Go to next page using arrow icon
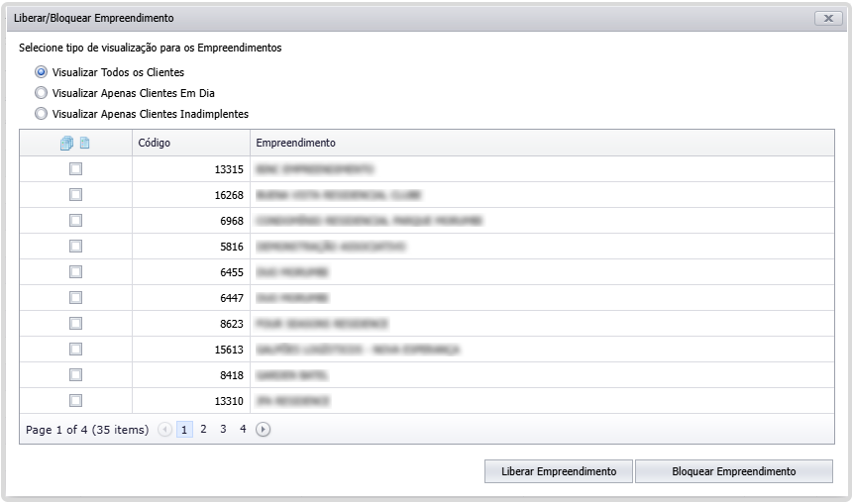This screenshot has width=853, height=504. [263, 430]
